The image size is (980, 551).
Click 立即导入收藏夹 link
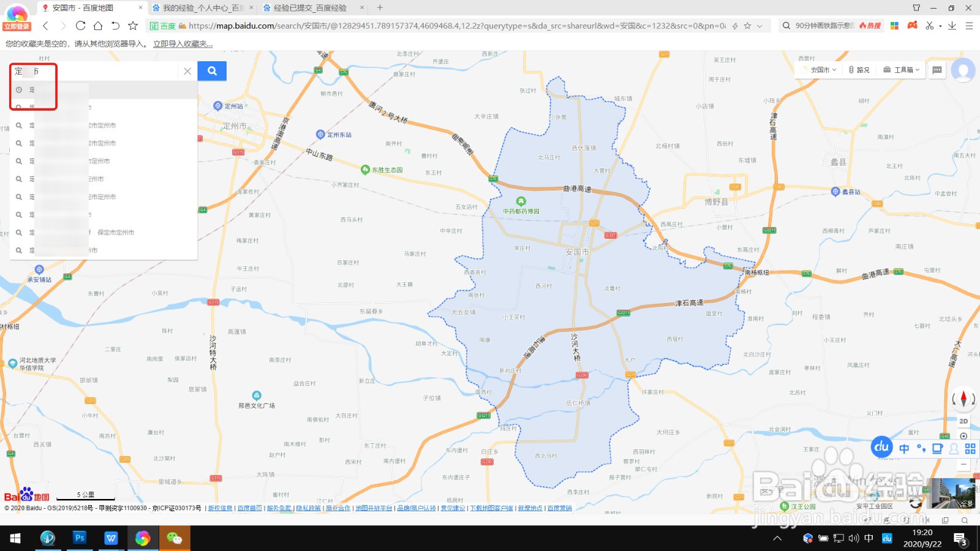pos(183,44)
